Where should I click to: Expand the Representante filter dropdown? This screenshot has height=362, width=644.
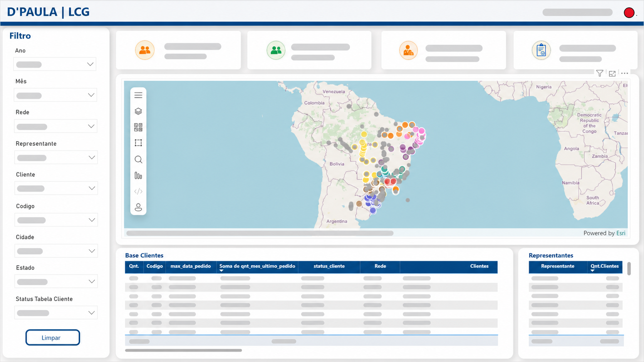(x=56, y=157)
